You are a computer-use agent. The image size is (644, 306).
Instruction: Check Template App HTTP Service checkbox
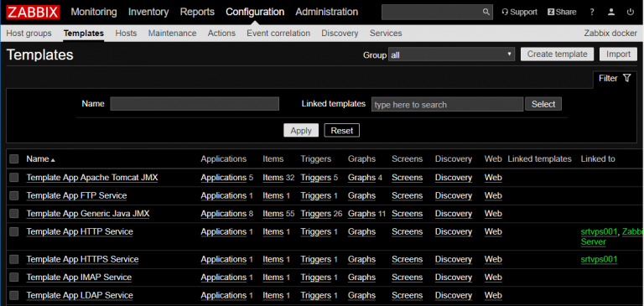pyautogui.click(x=14, y=231)
